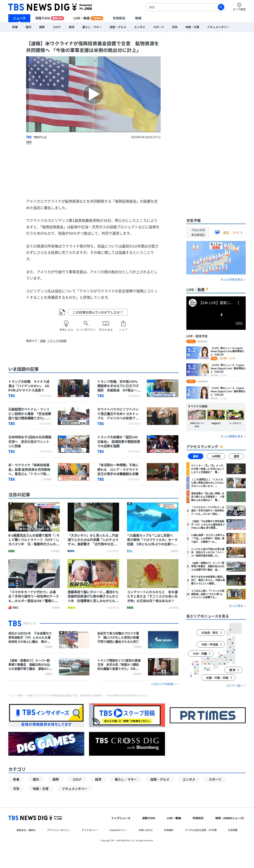Screen dimensions: 254x868
Task: Open the 5.2 昼 live news thumbnail
Action: (198, 353)
